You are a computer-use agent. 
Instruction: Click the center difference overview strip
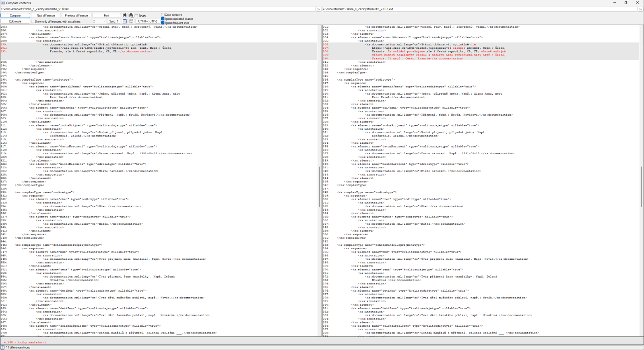[x=320, y=181]
